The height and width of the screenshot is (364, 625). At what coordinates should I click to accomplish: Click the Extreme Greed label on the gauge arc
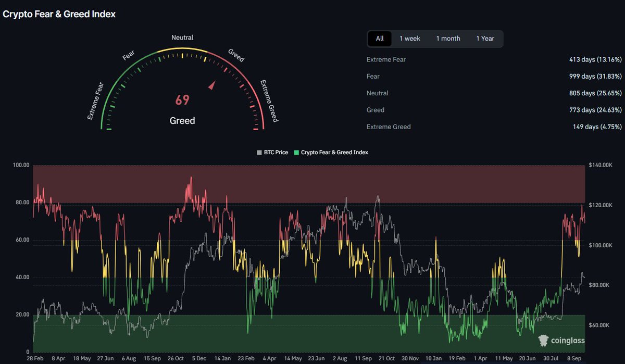click(x=269, y=101)
